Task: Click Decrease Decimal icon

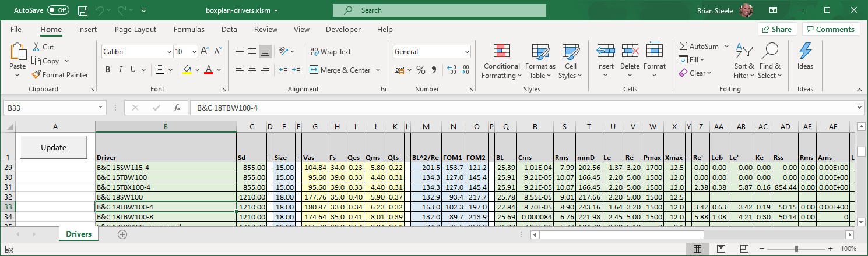Action: coord(465,70)
